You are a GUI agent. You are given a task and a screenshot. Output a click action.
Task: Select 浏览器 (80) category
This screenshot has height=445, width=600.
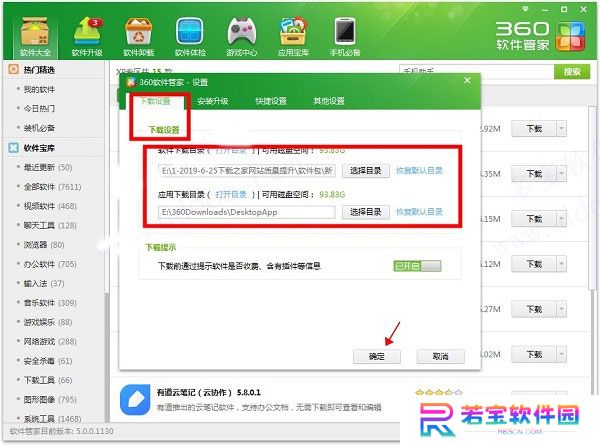44,245
